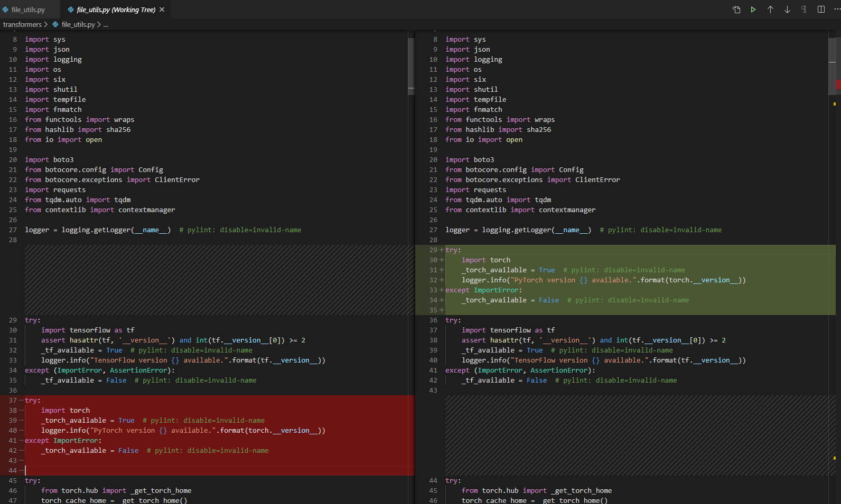Click 'ClientError' on right line 22
Image resolution: width=841 pixels, height=504 pixels.
[x=597, y=180]
